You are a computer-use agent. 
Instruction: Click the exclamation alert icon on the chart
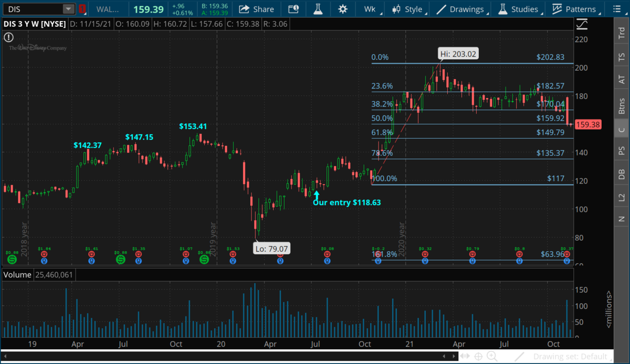tap(8, 37)
